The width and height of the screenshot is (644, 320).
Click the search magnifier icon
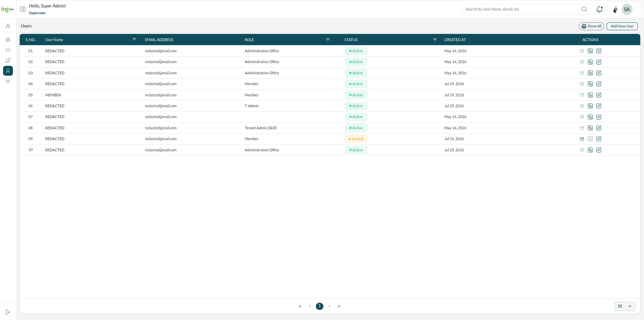coord(584,9)
